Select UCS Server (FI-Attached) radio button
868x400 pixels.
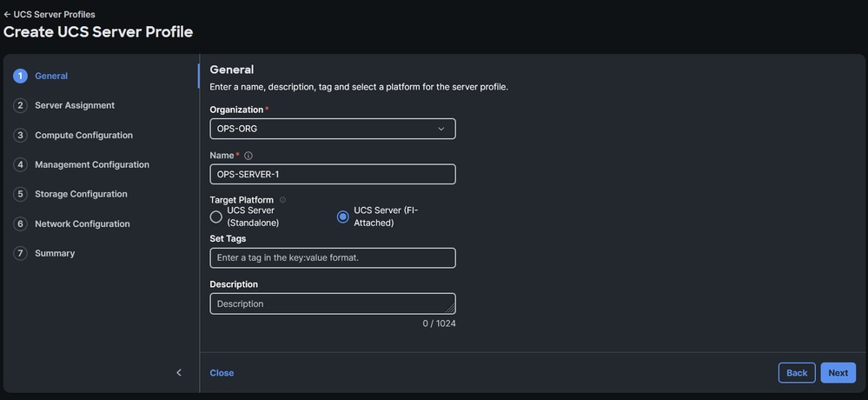coord(342,217)
